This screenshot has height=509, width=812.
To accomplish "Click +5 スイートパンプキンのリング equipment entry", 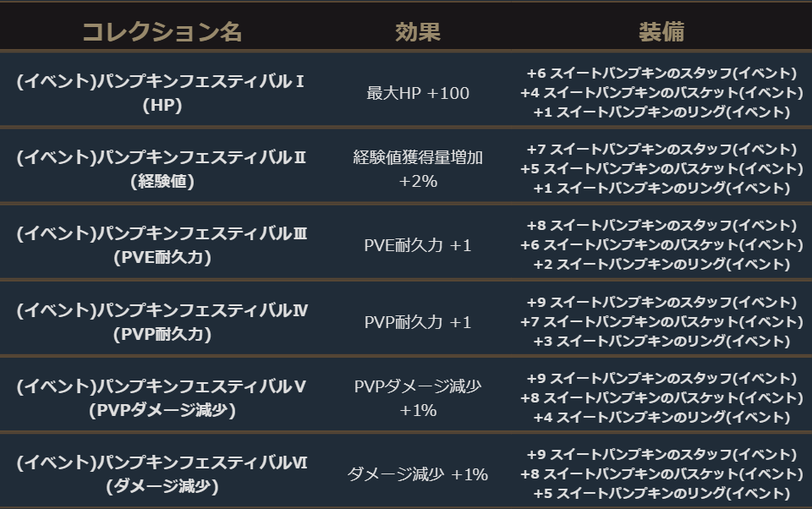I will [661, 493].
